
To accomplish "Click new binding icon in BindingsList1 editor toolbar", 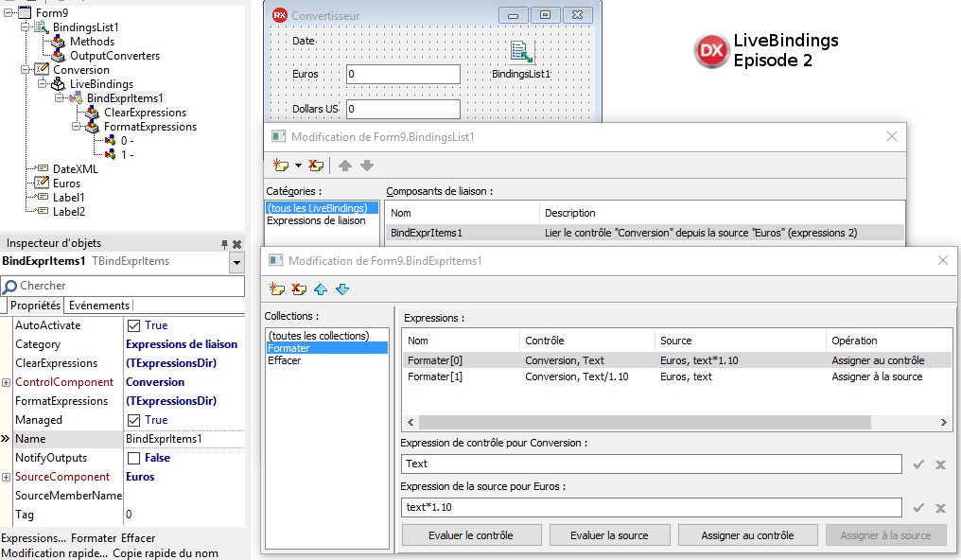I will coord(280,166).
